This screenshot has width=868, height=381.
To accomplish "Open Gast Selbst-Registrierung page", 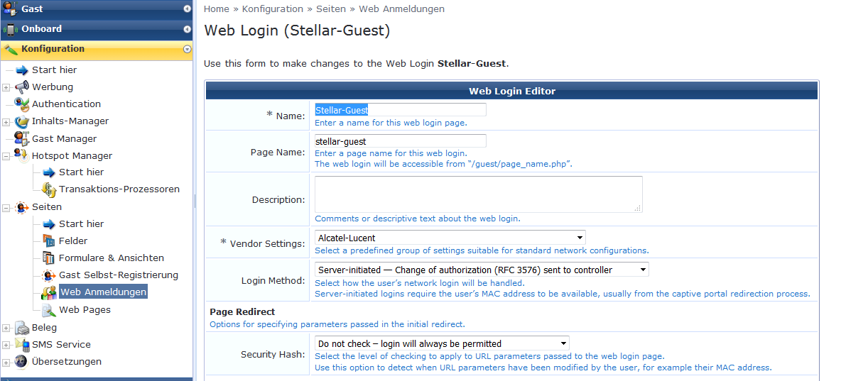I will [118, 275].
